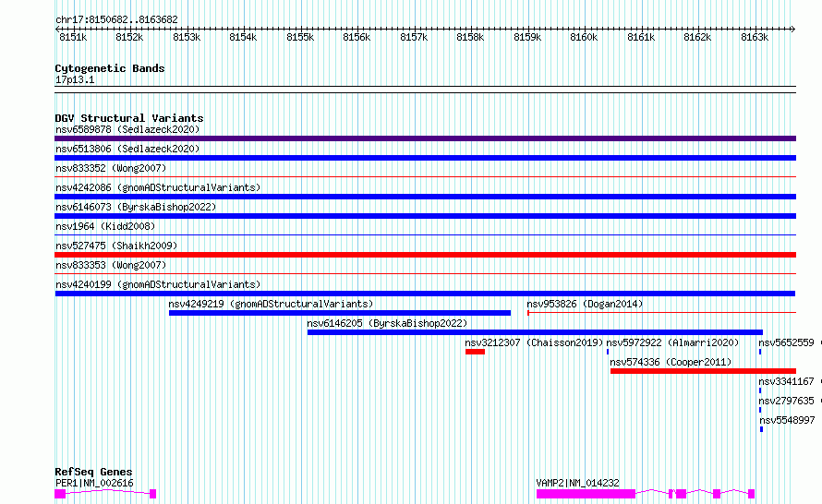Click the 8162k ruler tick label
822x504 pixels.
[697, 37]
